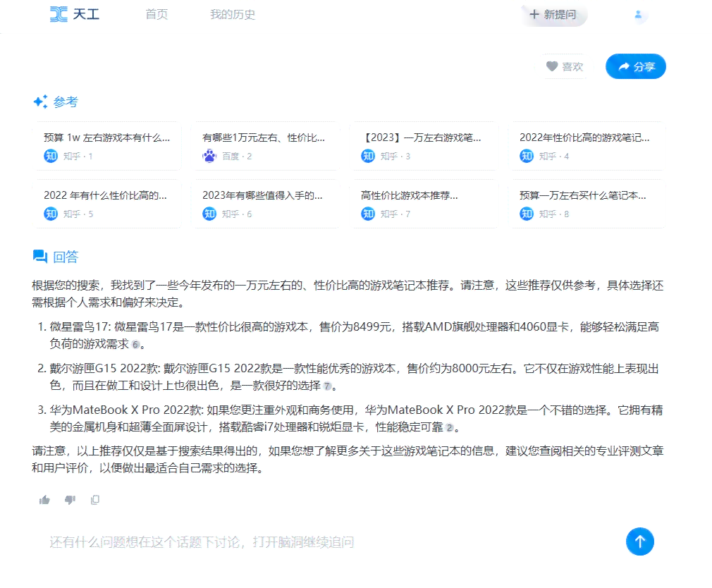Open the user profile avatar icon
The height and width of the screenshot is (588, 712).
pyautogui.click(x=638, y=15)
